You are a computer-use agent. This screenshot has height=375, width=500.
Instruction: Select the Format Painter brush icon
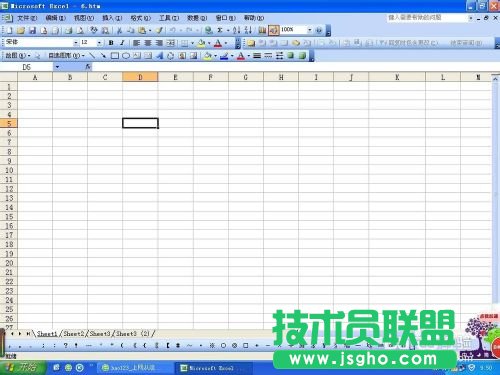[159, 30]
